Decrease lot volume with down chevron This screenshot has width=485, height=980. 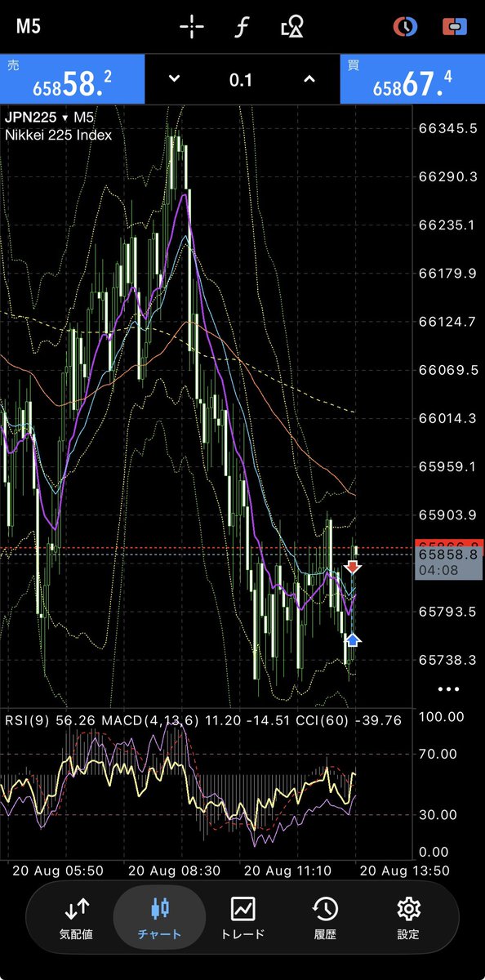(173, 79)
